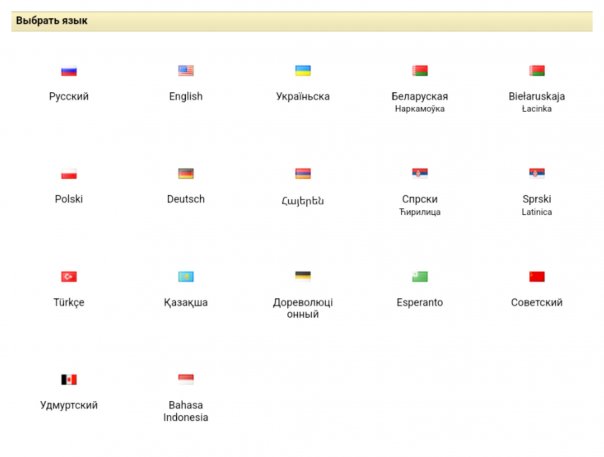Image resolution: width=604 pixels, height=457 pixels.
Task: Click the American flag above English
Action: click(x=186, y=71)
